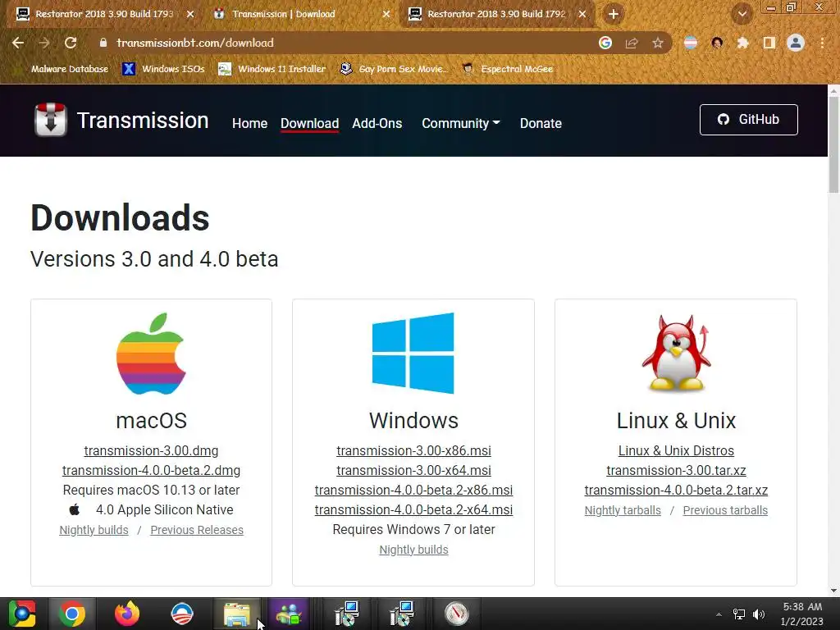Open the Extensions puzzle piece icon
The image size is (840, 630).
point(742,43)
